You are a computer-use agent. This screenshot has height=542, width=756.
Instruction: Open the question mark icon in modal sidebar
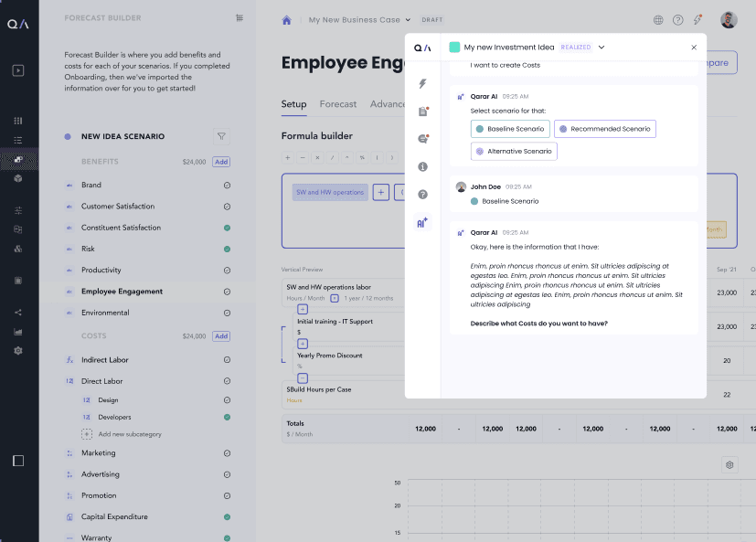pyautogui.click(x=422, y=195)
